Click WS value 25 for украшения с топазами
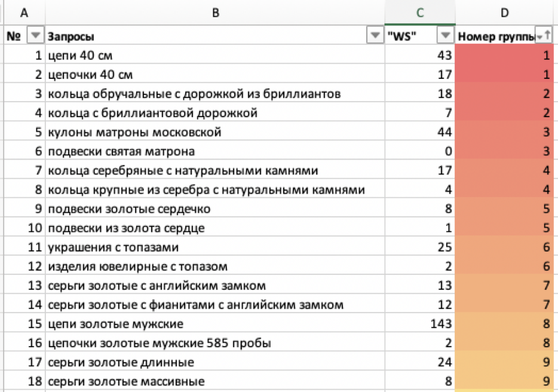The image size is (558, 392). (420, 247)
